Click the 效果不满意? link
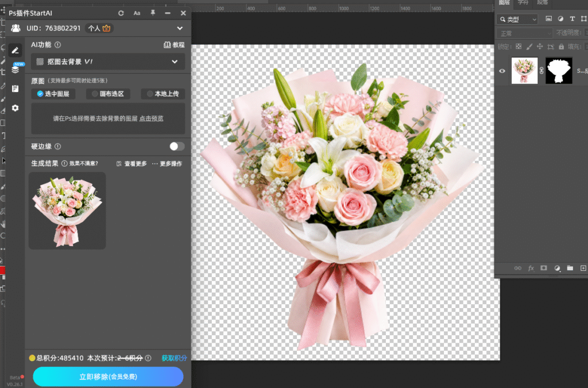Screen dimensions: 588x388 tap(84, 164)
